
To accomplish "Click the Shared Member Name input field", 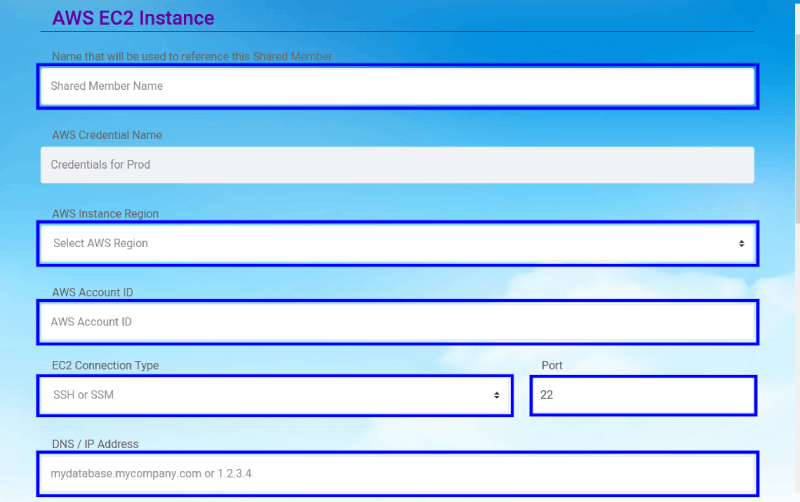I will [x=397, y=86].
